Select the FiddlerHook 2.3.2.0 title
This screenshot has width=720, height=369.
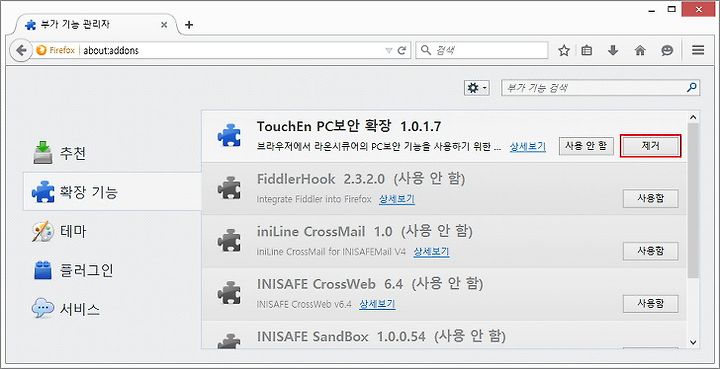(x=321, y=179)
